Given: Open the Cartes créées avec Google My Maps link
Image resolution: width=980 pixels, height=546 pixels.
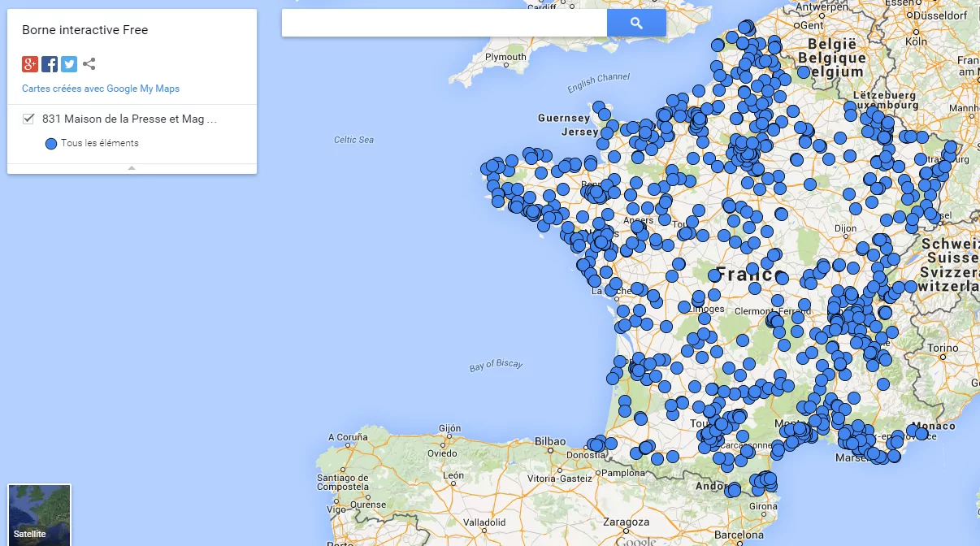Looking at the screenshot, I should click(101, 89).
